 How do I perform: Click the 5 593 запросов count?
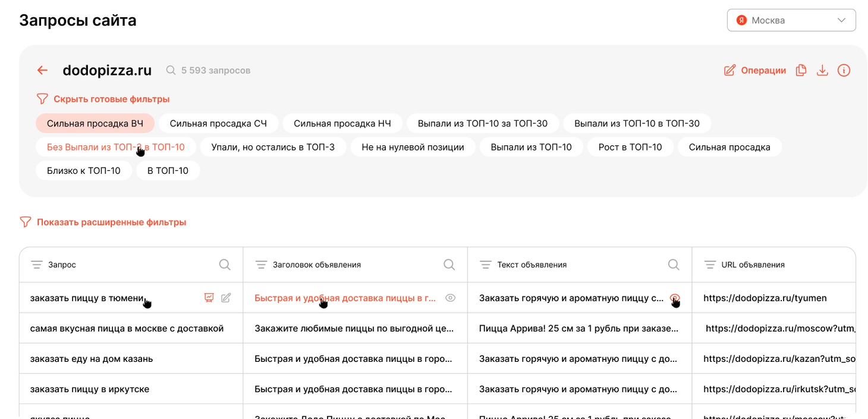tap(216, 70)
